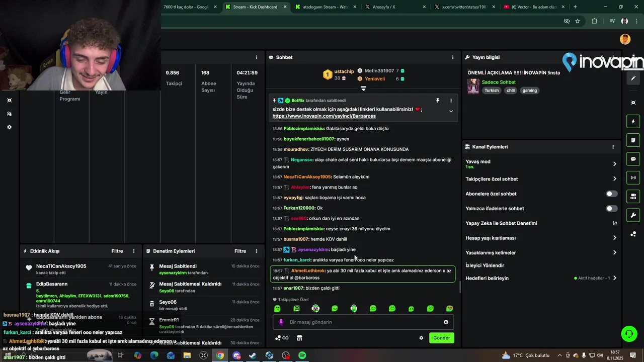Click the Sadece Sohbet category link
This screenshot has width=644, height=362.
click(x=499, y=82)
